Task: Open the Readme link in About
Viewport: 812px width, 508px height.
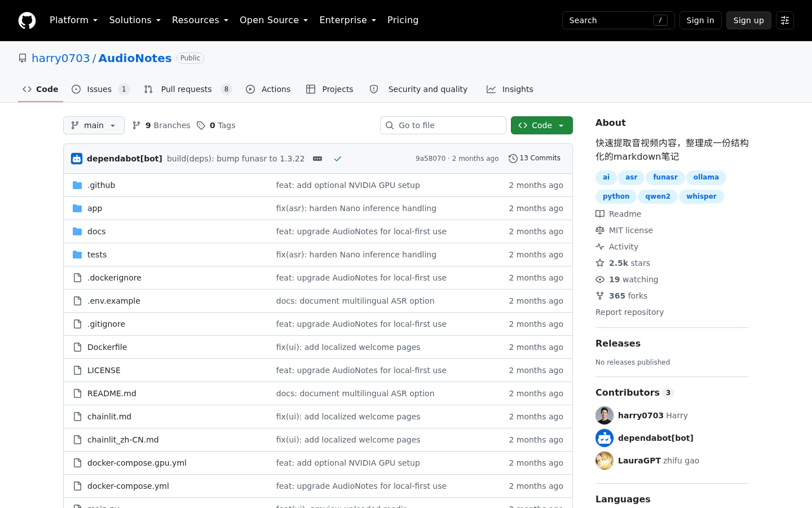Action: 619,214
